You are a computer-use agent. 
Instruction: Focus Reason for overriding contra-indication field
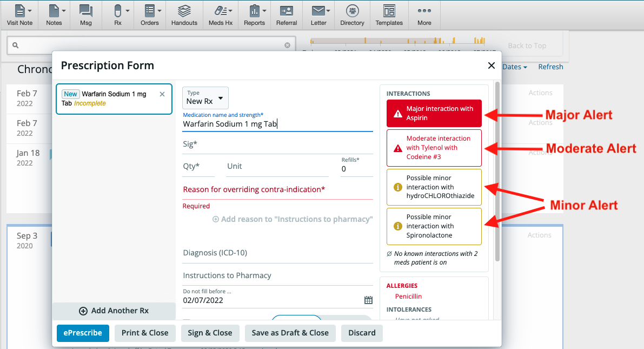(x=277, y=189)
